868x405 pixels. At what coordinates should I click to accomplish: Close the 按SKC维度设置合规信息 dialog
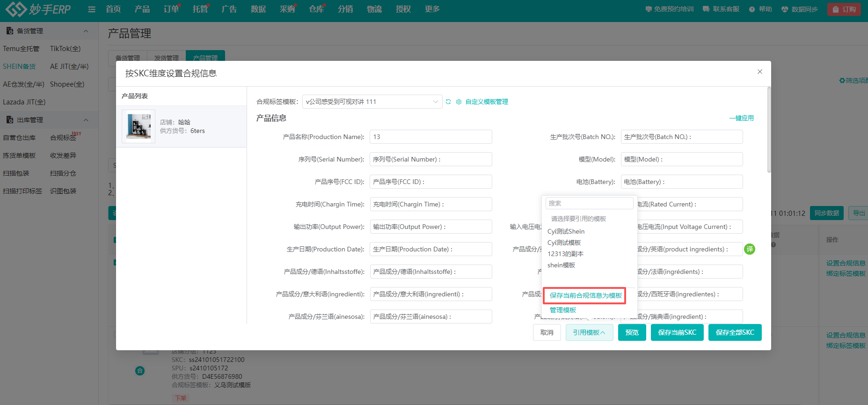point(760,72)
